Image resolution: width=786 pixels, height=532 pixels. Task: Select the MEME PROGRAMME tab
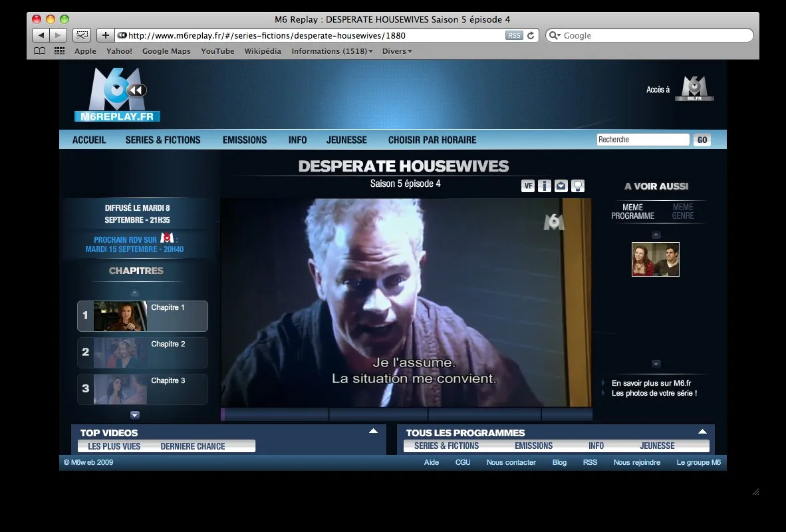632,211
